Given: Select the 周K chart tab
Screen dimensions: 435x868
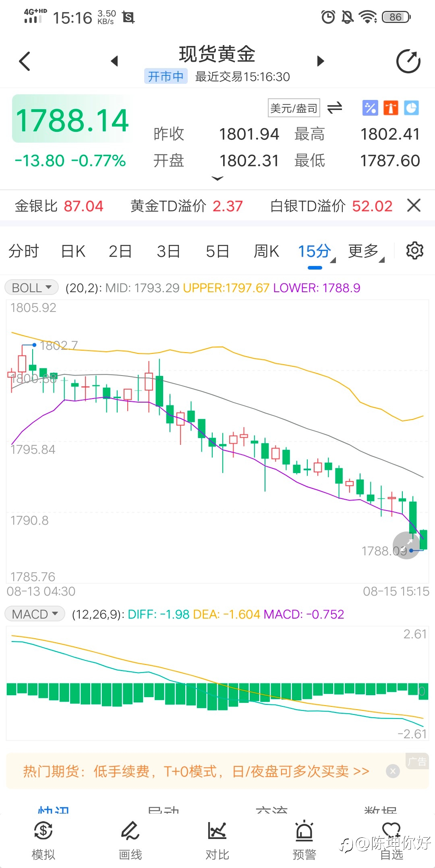Looking at the screenshot, I should 266,251.
